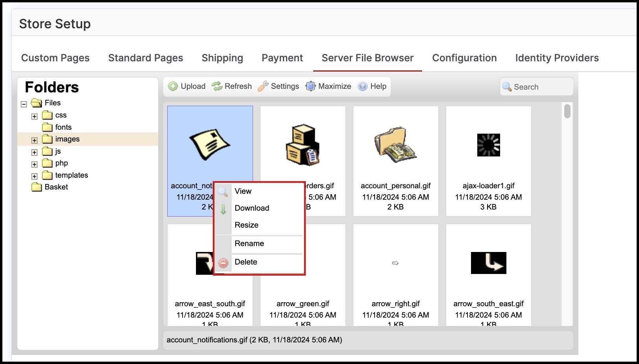
Task: Click the Files root folder icon
Action: (x=36, y=103)
